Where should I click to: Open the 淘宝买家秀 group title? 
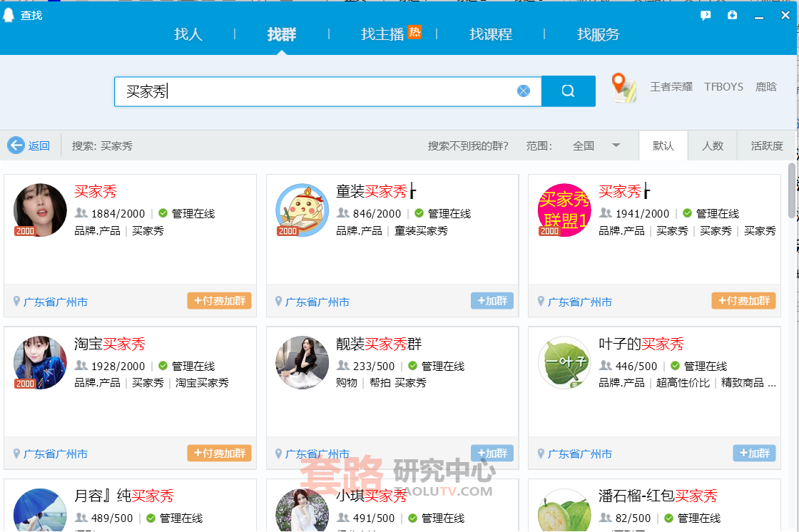click(x=110, y=344)
